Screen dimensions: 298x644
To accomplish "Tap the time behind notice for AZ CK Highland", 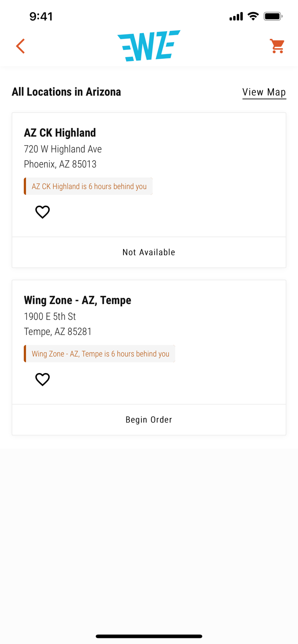I will (88, 186).
